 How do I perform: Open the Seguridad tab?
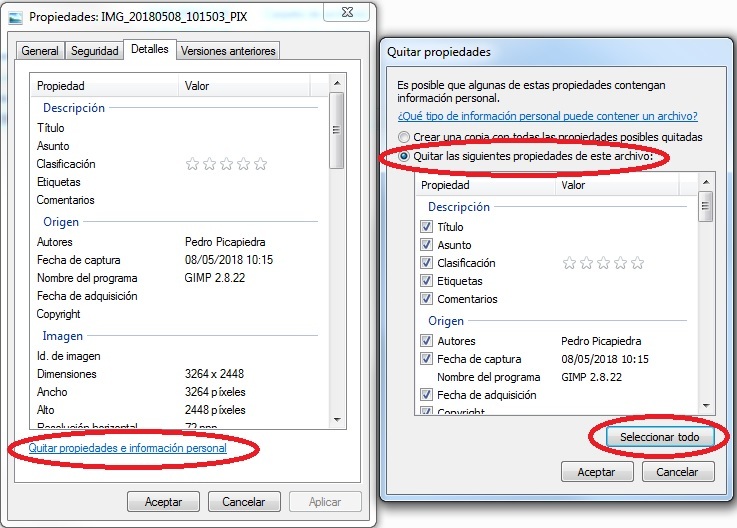coord(93,51)
